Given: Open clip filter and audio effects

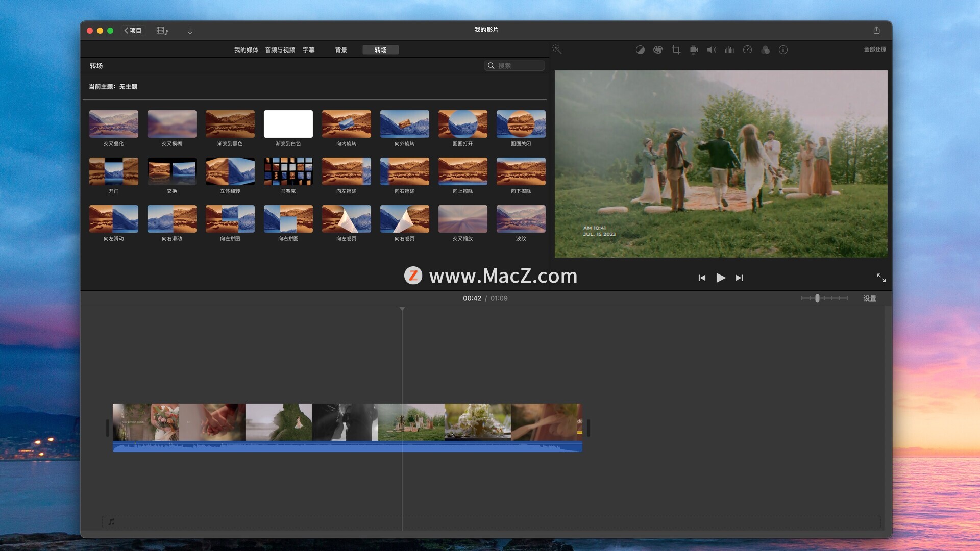Looking at the screenshot, I should [765, 49].
